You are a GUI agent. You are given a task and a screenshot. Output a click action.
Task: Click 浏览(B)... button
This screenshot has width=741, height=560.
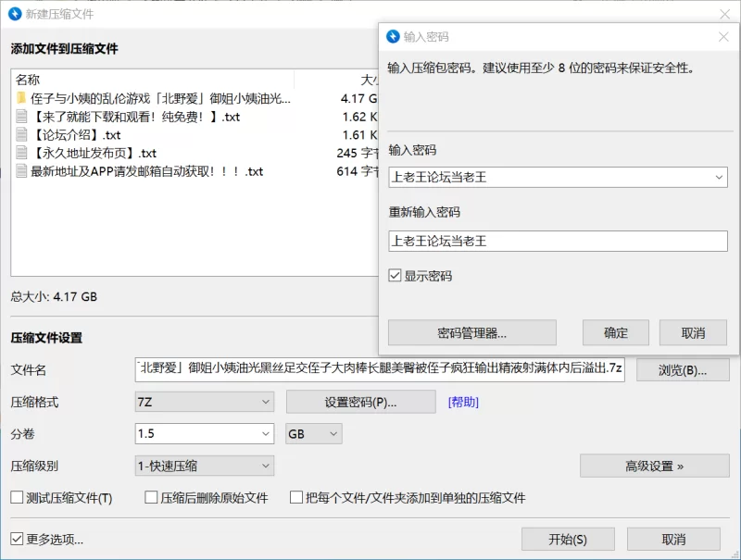(683, 370)
